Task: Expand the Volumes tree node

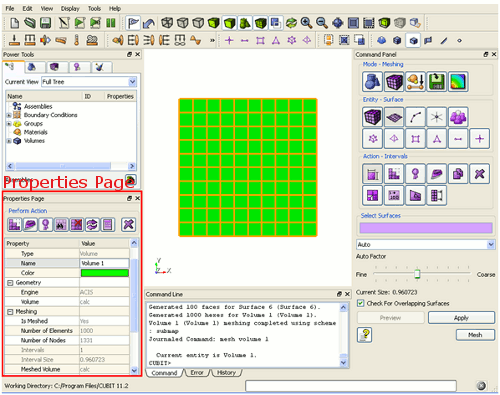Action: click(9, 141)
